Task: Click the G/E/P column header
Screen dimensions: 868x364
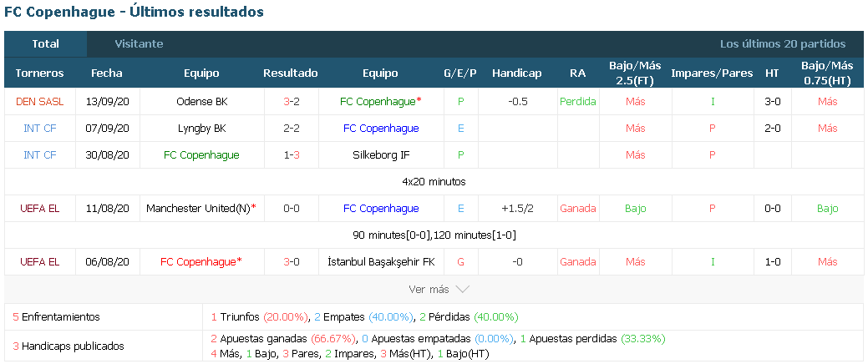Action: [x=460, y=73]
